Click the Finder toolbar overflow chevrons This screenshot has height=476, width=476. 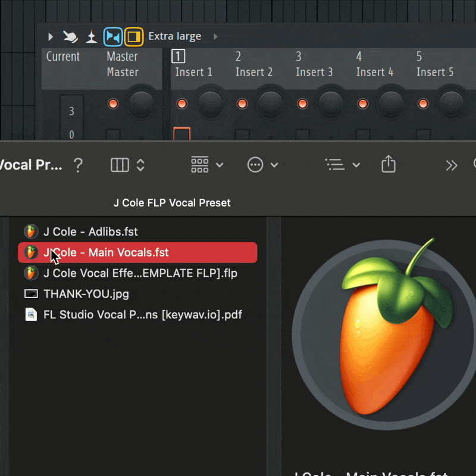pos(452,165)
